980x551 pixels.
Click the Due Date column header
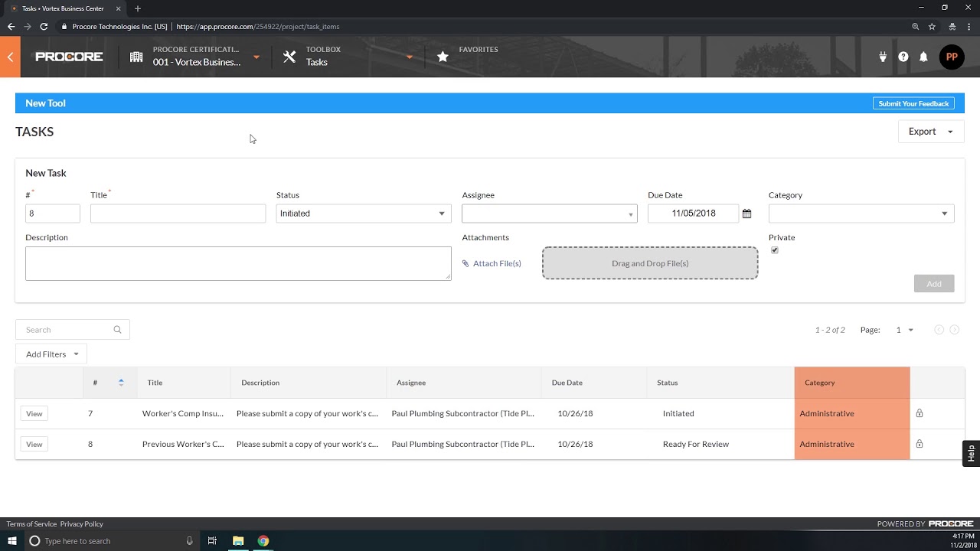pos(567,383)
